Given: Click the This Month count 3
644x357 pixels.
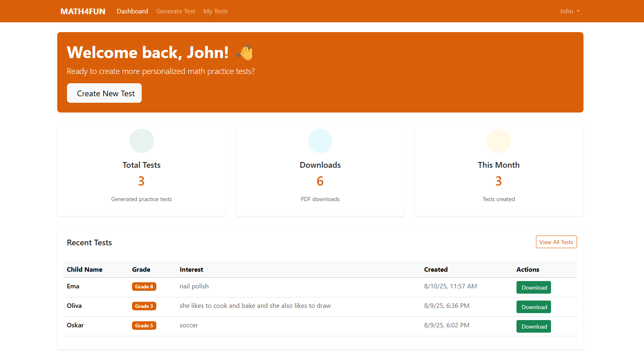Looking at the screenshot, I should (x=499, y=181).
